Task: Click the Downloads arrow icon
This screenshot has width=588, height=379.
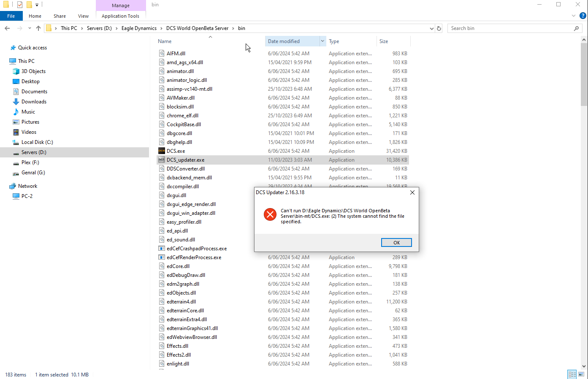Action: [x=16, y=102]
